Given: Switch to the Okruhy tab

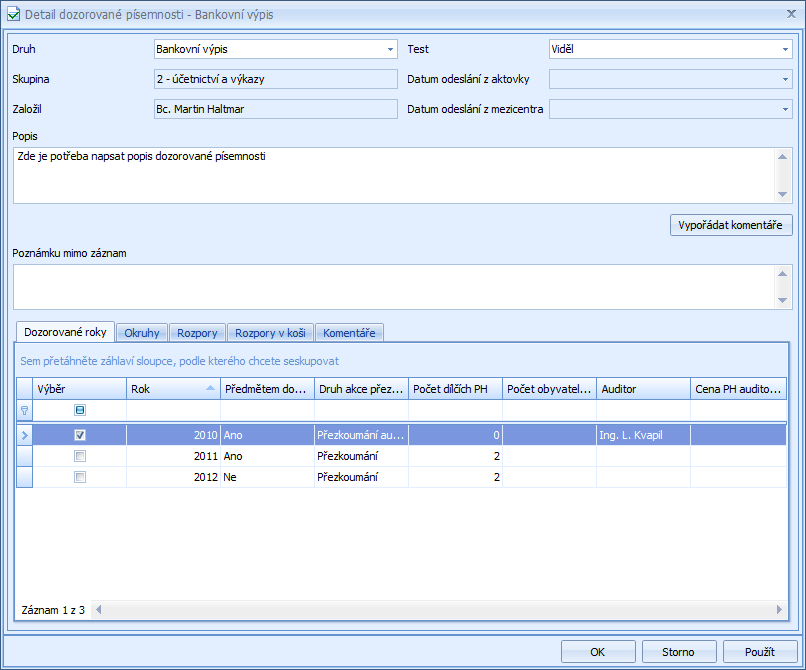Looking at the screenshot, I should (142, 333).
